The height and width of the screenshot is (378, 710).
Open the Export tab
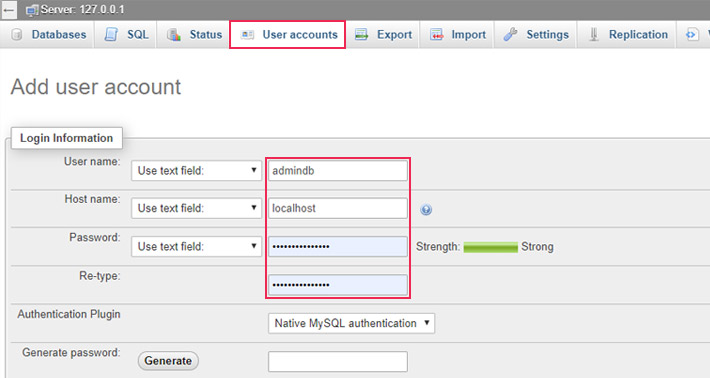tap(383, 34)
